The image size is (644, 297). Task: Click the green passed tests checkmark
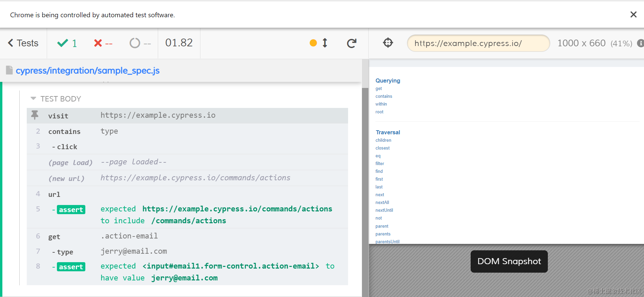pyautogui.click(x=63, y=43)
